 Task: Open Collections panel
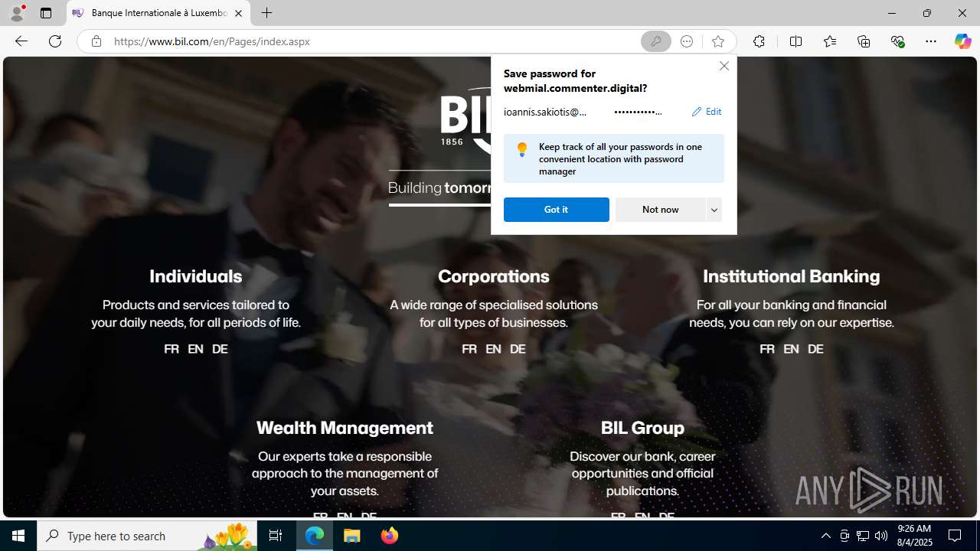(x=864, y=41)
